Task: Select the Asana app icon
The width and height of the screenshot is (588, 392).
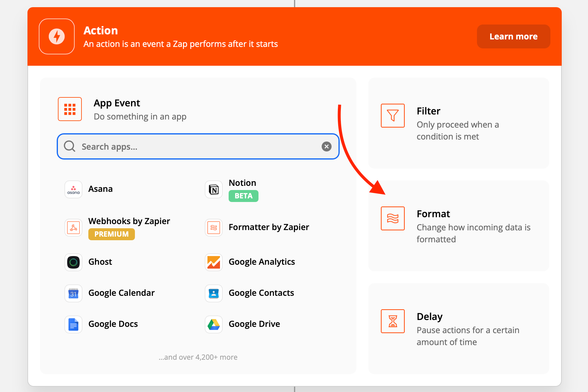Action: click(x=73, y=189)
